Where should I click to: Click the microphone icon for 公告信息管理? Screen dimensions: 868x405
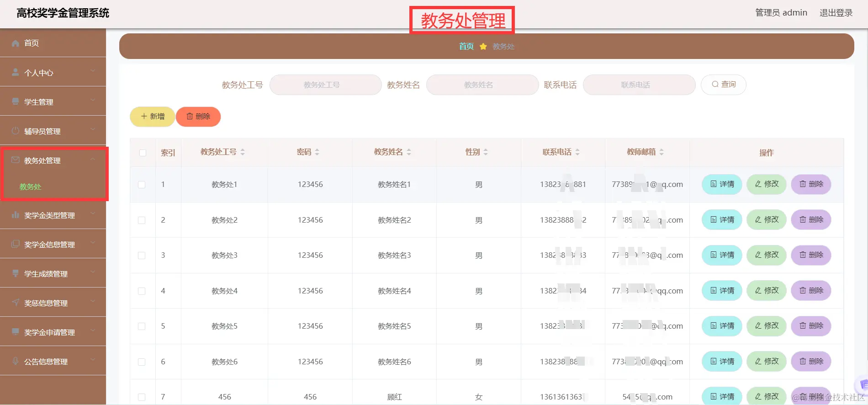(x=16, y=361)
